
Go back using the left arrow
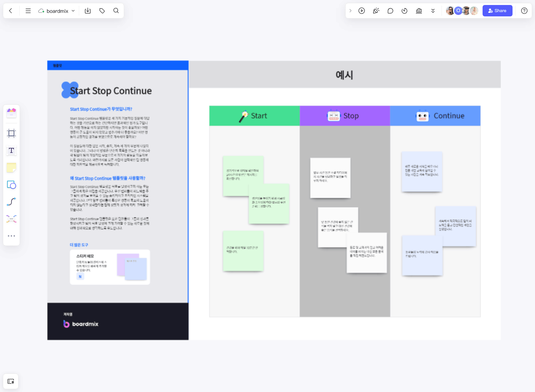(x=11, y=11)
